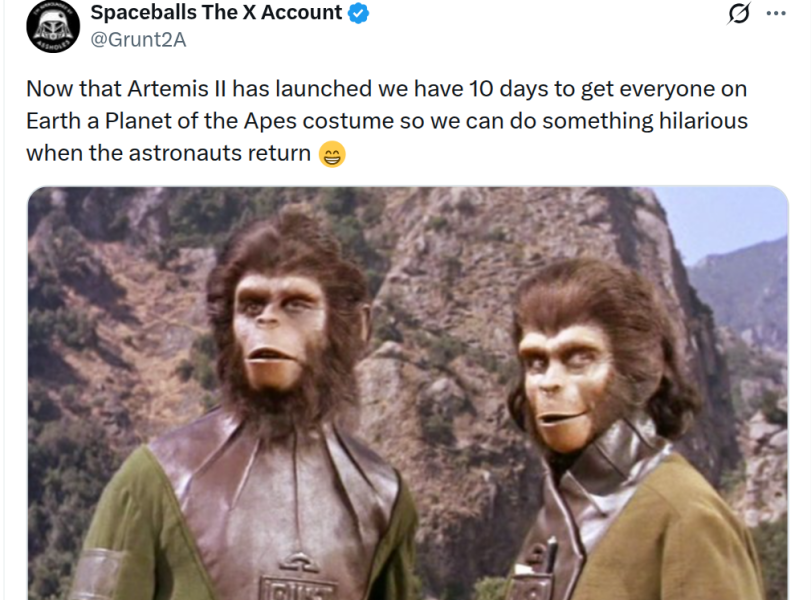Visit the Spaceballs The X Account name

[x=216, y=12]
